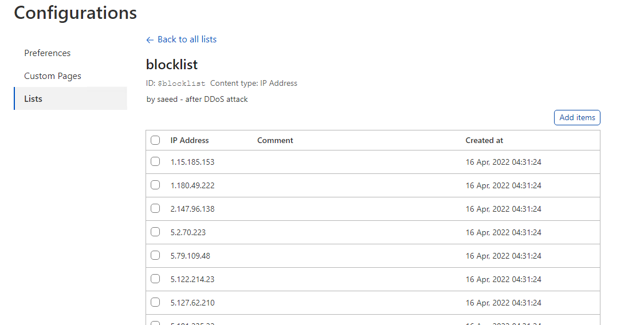
Task: Check the box for IP 1.15.185.153
Action: pos(155,162)
